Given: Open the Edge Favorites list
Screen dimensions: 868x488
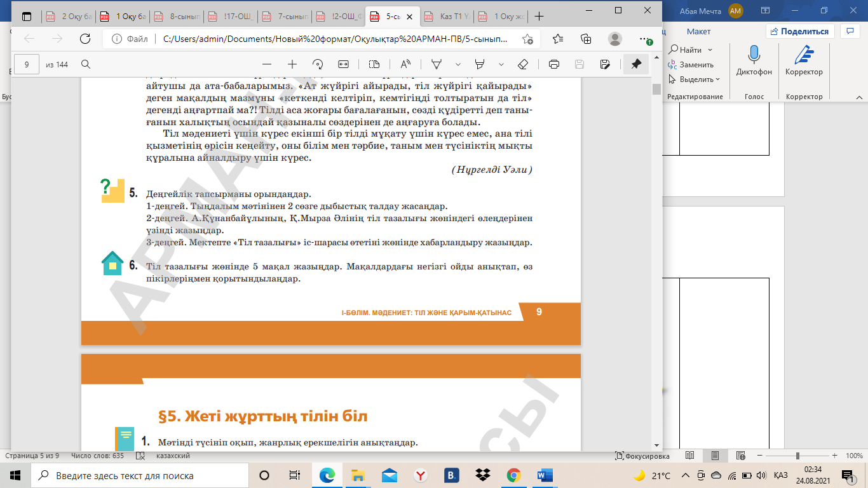Looking at the screenshot, I should pos(558,39).
